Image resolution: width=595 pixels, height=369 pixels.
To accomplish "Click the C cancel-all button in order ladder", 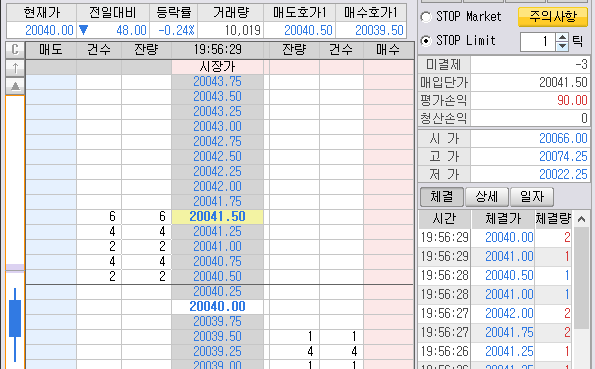I will (15, 50).
